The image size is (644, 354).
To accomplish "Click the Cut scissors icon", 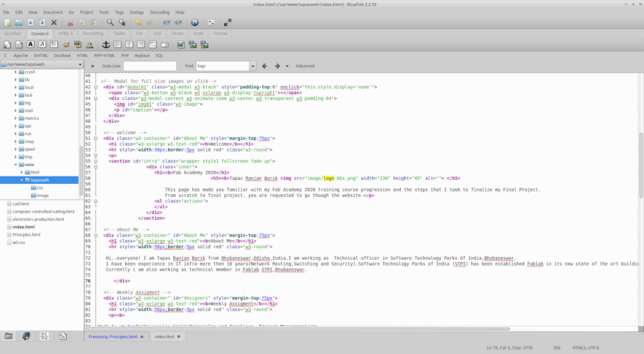I will coord(70,23).
